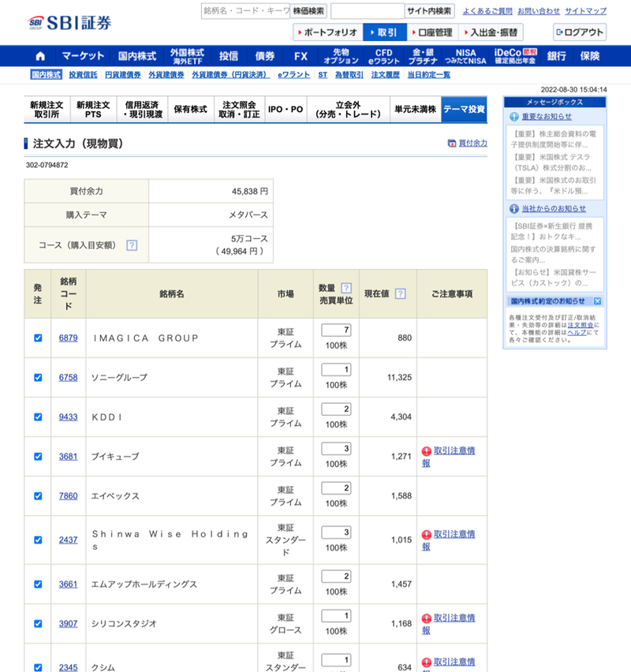631x672 pixels.
Task: Uncheck the KDDI order checkbox
Action: [38, 416]
